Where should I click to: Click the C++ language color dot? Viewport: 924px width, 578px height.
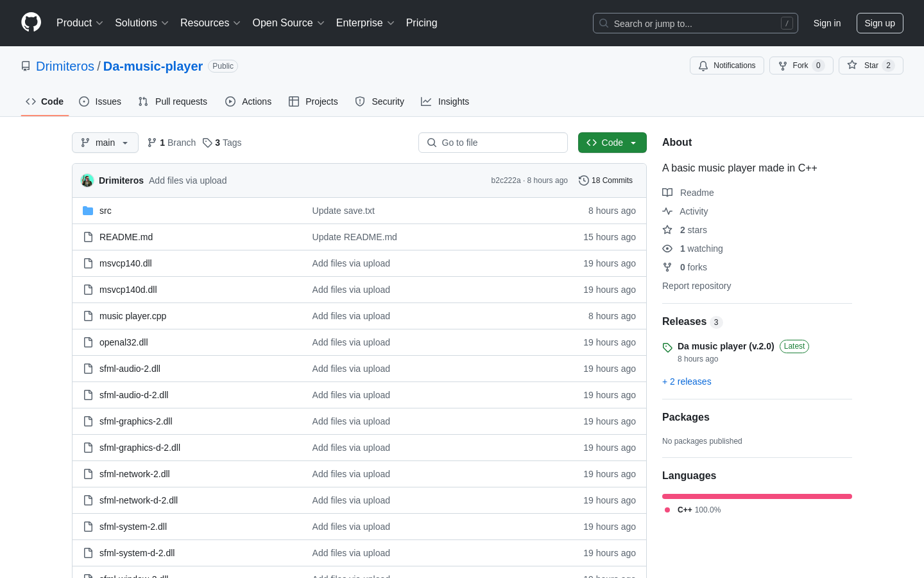tap(667, 510)
